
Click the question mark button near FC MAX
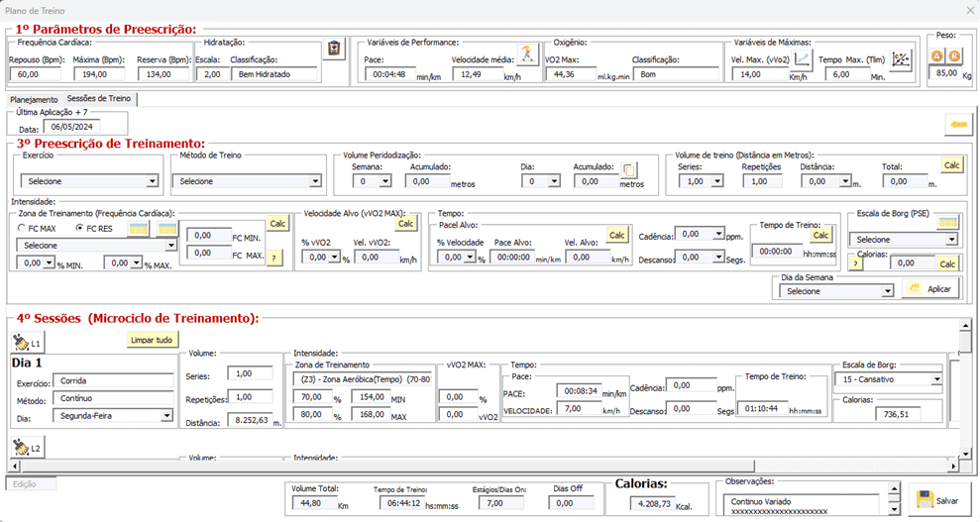(274, 258)
